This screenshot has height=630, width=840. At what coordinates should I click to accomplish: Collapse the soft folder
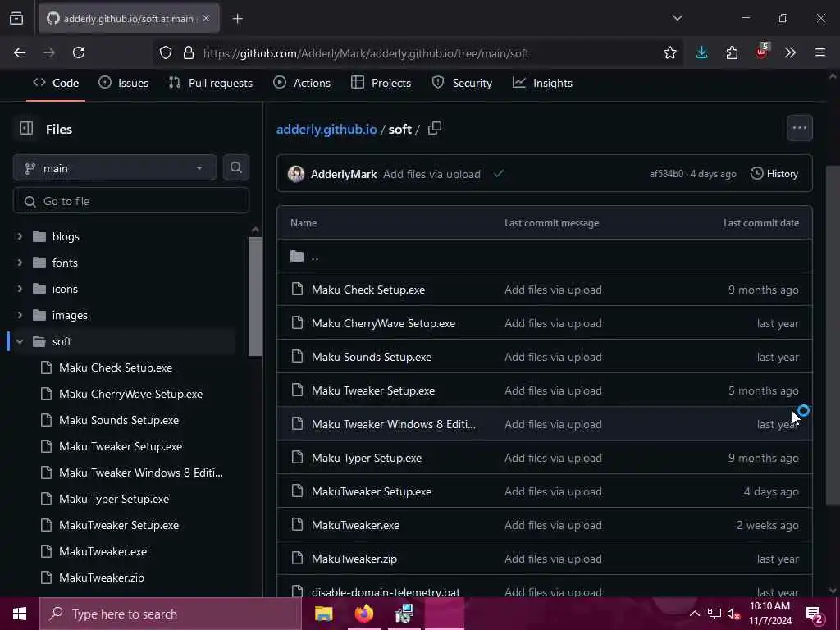click(x=20, y=341)
